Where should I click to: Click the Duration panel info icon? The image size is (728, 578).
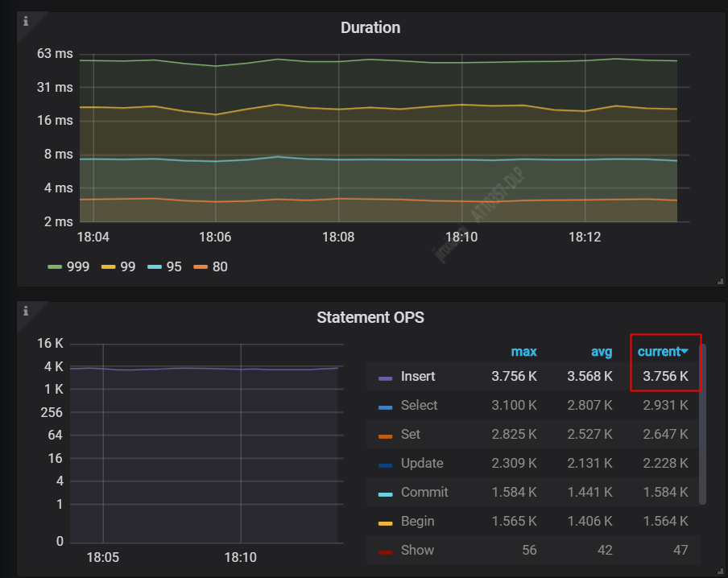(x=26, y=21)
